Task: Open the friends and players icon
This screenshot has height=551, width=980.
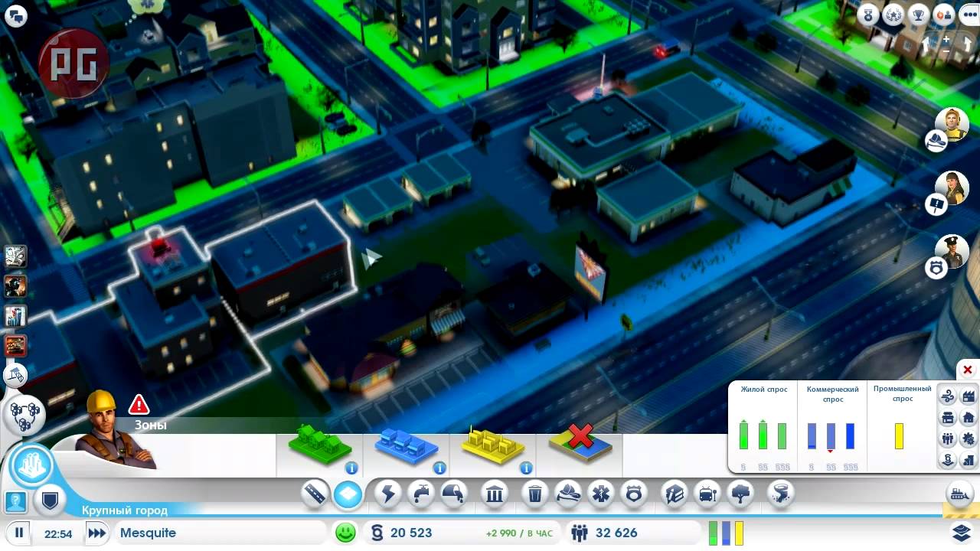Action: [x=944, y=15]
